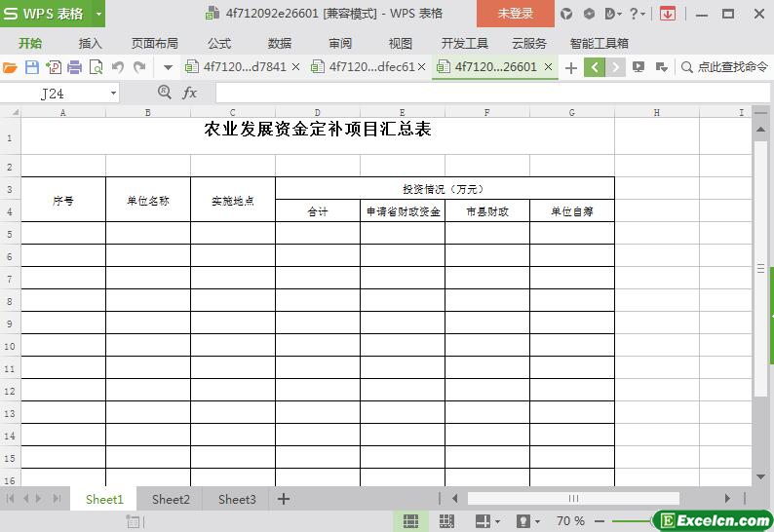
Task: Click the 序号 header cell
Action: (63, 200)
